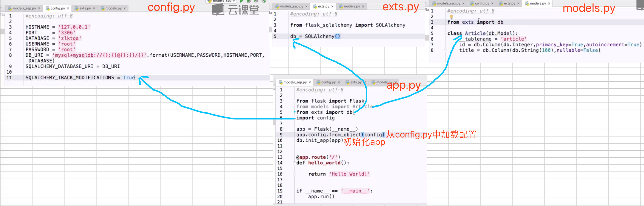Open exts.py tab in top-left config editor

pos(85,9)
